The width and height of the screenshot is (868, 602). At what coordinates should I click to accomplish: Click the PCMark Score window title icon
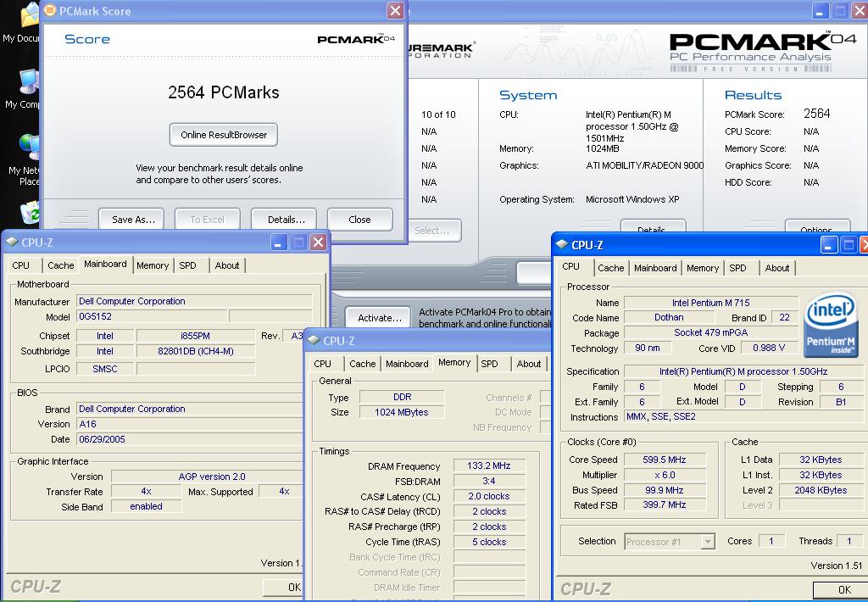[50, 10]
